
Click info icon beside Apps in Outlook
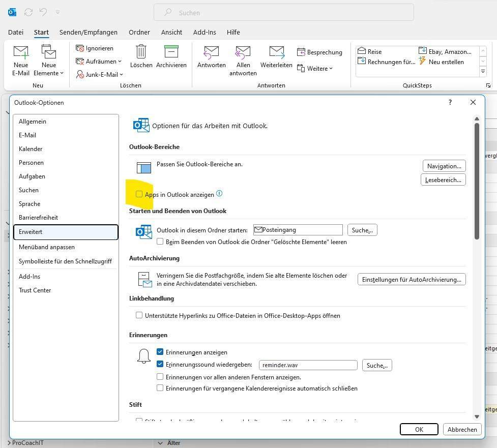pyautogui.click(x=219, y=194)
